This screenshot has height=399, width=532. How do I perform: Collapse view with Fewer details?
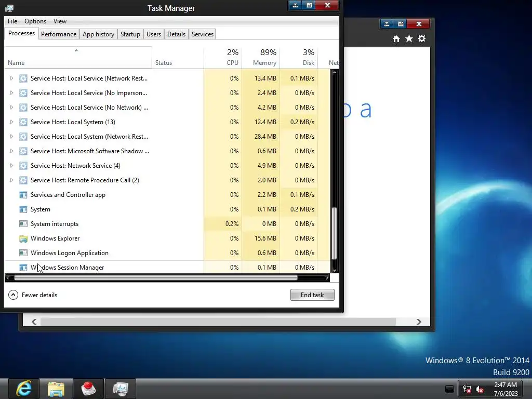[33, 295]
